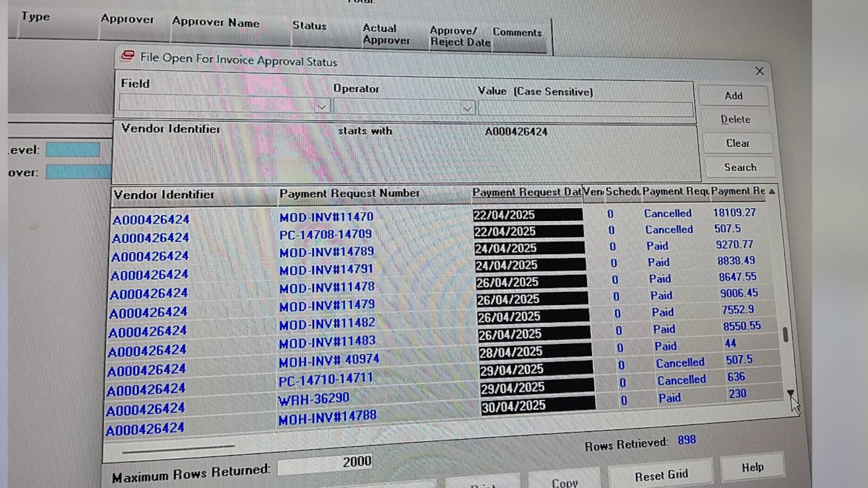Click the Clear button
Image resolution: width=868 pixels, height=488 pixels.
(737, 144)
